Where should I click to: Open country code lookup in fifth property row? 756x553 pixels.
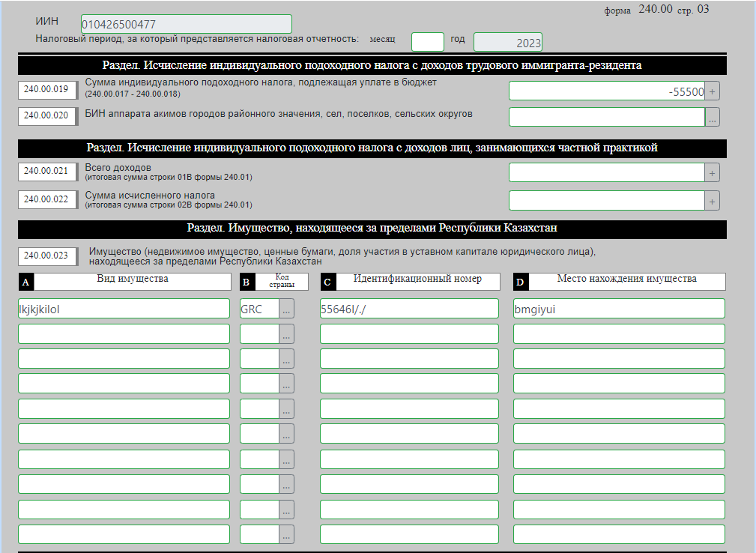click(286, 409)
